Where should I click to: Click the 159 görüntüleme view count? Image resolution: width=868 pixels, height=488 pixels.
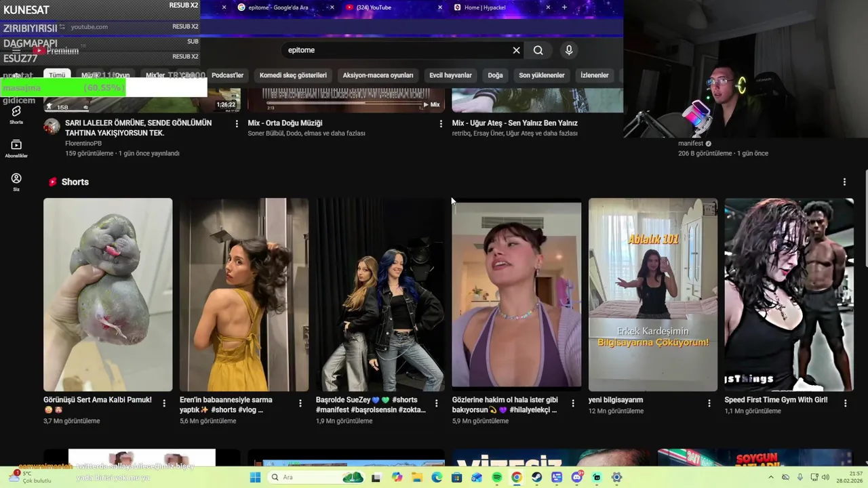(90, 154)
